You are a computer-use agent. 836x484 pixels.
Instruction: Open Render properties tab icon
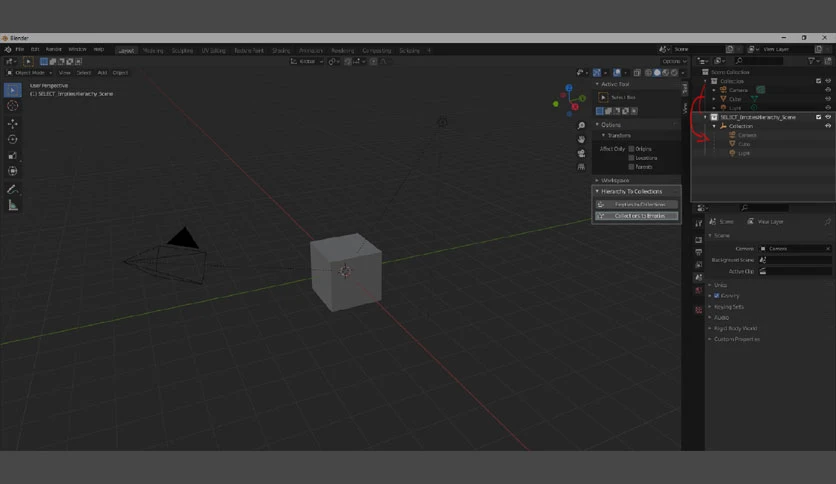tap(698, 240)
